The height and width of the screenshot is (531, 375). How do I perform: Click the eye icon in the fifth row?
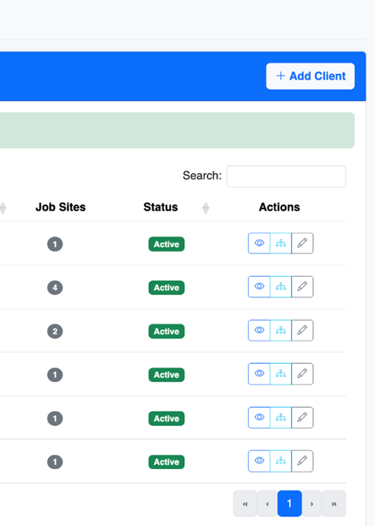[259, 418]
